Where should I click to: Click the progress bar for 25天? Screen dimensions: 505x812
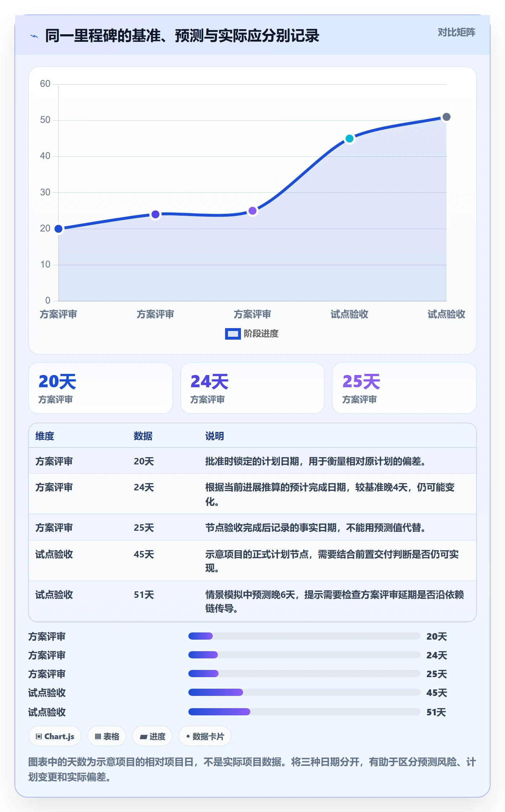(x=304, y=674)
